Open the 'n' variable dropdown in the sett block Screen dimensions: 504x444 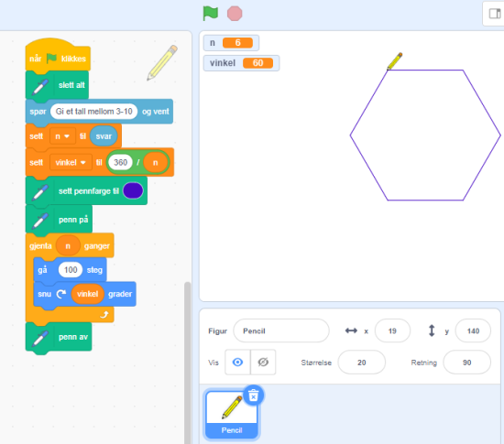pyautogui.click(x=62, y=136)
